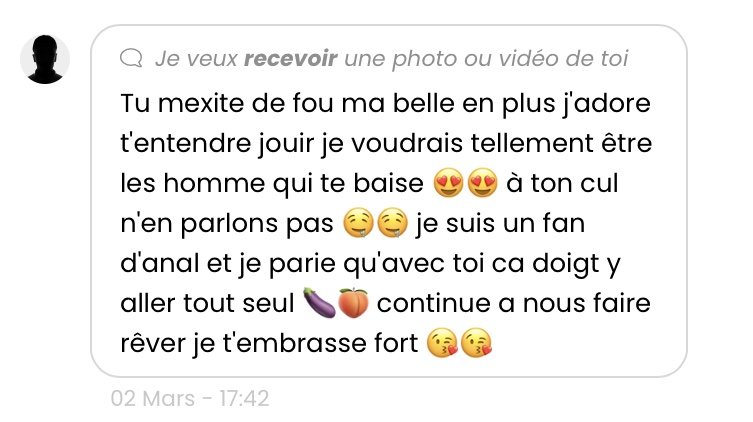This screenshot has width=753, height=422.
Task: Open the sender's silhouette profile avatar
Action: (x=45, y=59)
